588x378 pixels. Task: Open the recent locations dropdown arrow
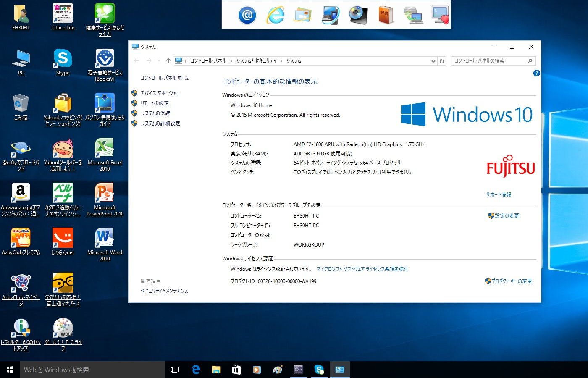159,61
